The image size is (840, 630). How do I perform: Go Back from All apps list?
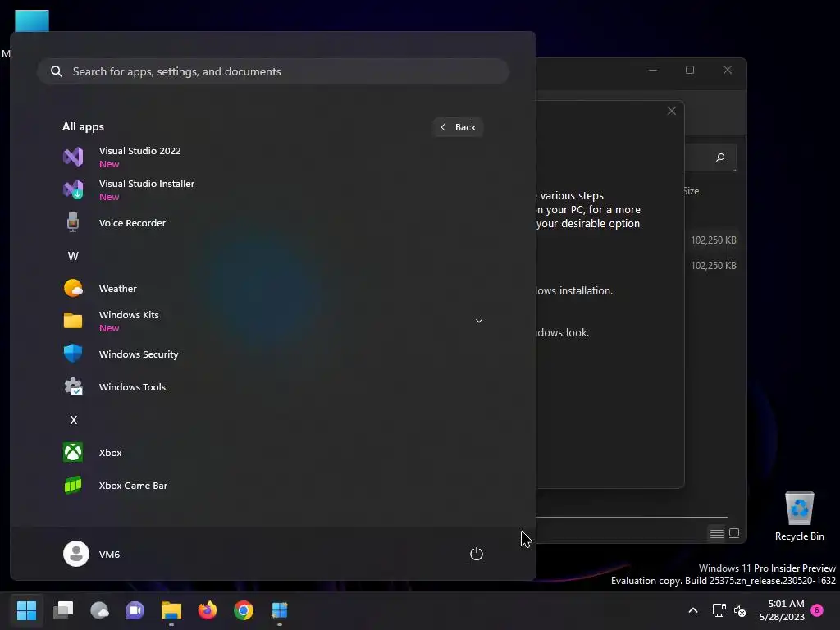pos(458,127)
